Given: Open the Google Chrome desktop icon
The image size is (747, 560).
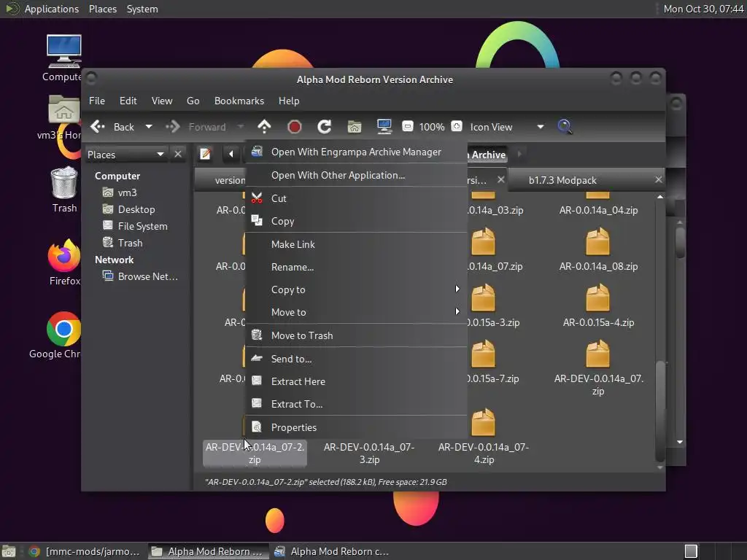Looking at the screenshot, I should pos(64,329).
